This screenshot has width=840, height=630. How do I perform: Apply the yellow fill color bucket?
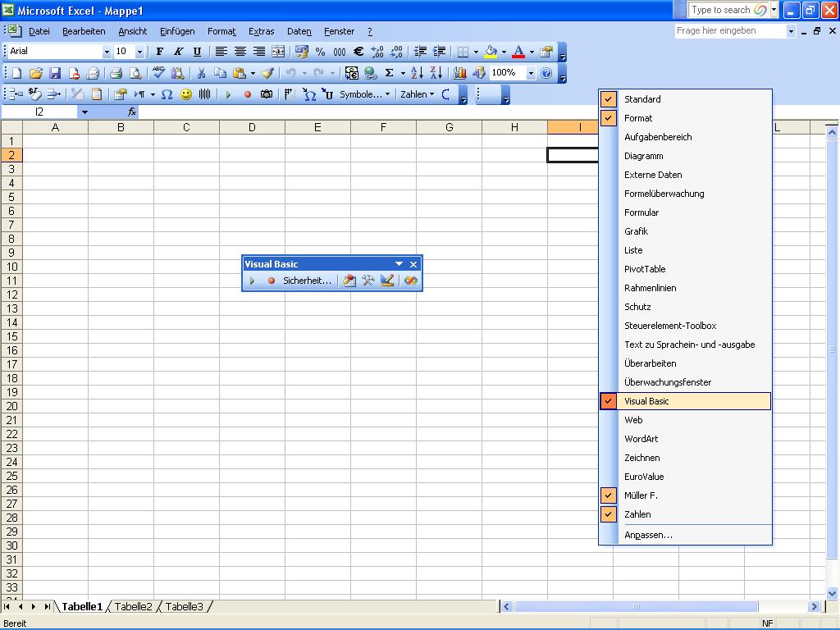click(491, 52)
